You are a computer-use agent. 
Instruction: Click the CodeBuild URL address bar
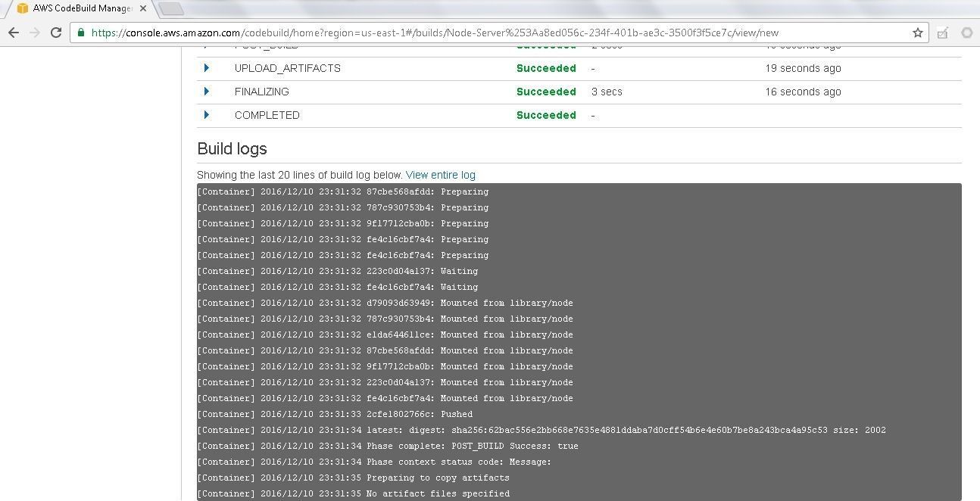500,33
